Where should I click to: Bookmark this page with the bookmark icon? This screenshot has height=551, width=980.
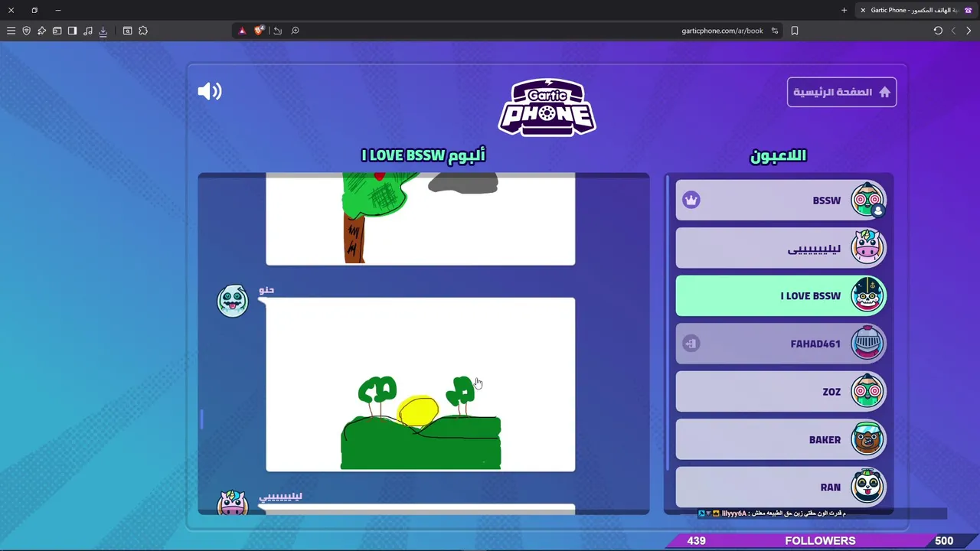pyautogui.click(x=795, y=31)
